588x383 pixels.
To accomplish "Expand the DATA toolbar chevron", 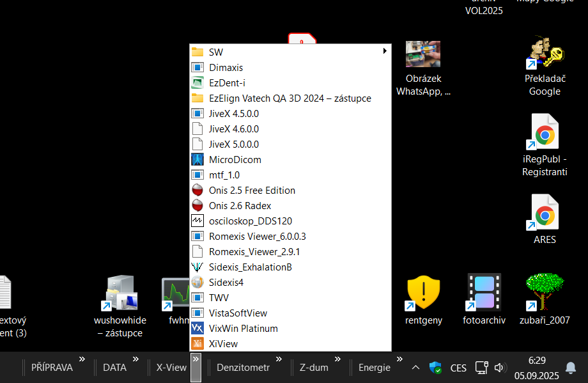I will pos(135,359).
